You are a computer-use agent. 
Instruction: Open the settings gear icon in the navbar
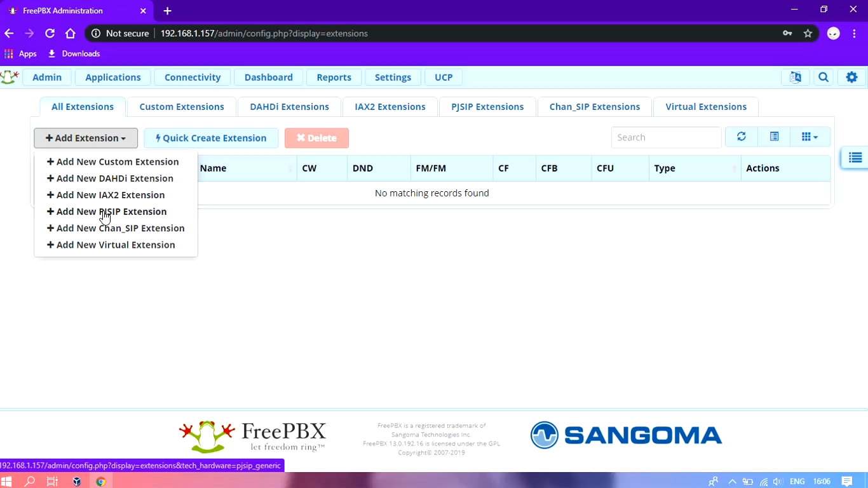[x=851, y=78]
